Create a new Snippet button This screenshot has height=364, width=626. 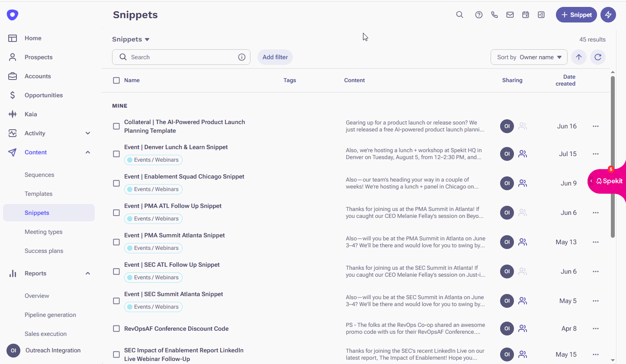click(x=576, y=15)
